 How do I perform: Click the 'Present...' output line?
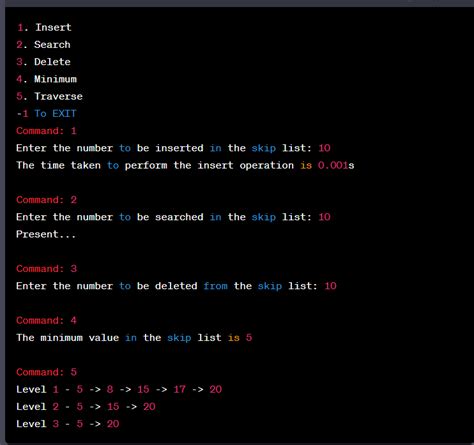click(46, 235)
